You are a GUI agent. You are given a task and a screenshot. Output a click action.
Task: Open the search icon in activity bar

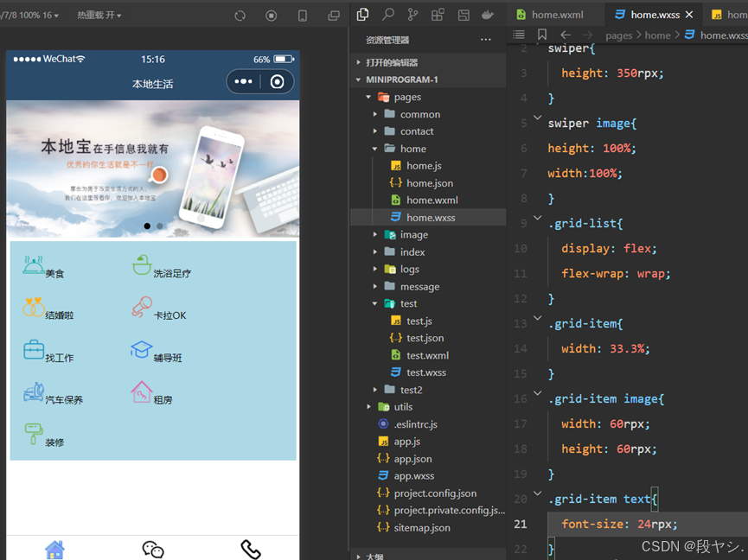click(387, 15)
